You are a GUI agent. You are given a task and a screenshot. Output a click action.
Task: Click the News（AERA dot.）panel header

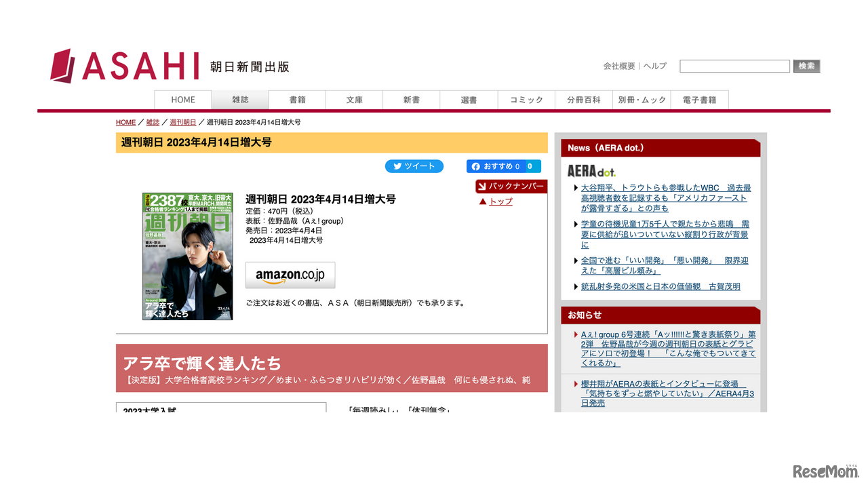(x=660, y=148)
